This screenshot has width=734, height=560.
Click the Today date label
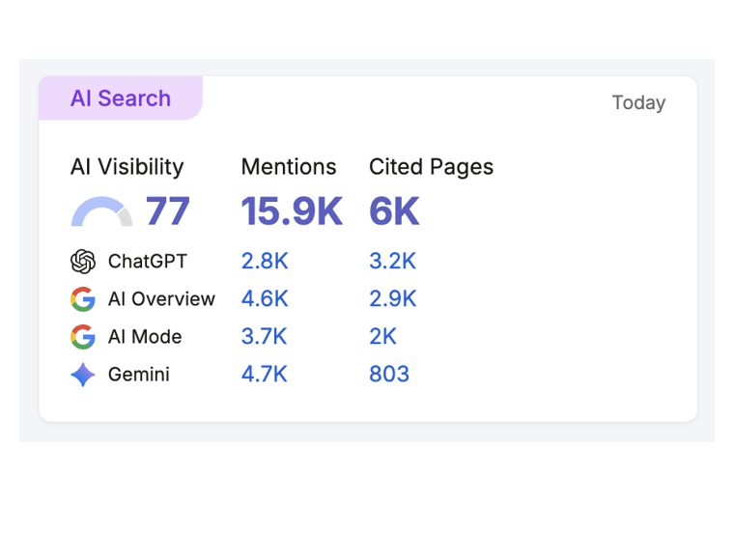pos(639,102)
